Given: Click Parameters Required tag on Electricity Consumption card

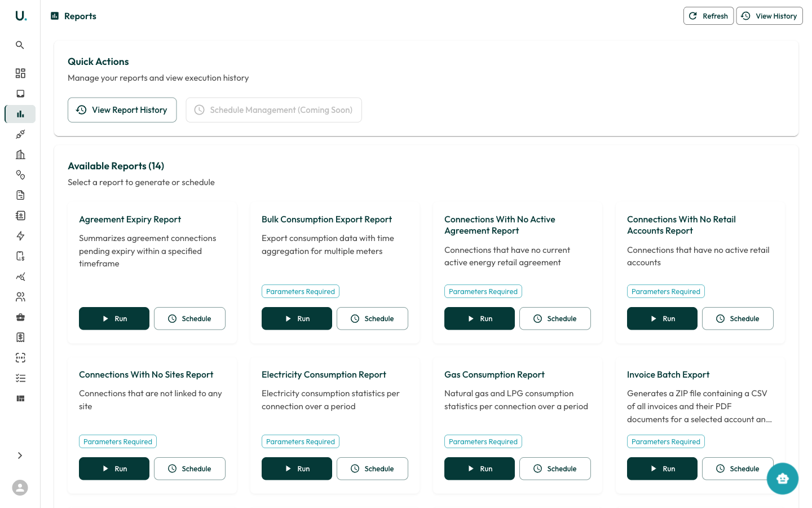Looking at the screenshot, I should pyautogui.click(x=301, y=441).
